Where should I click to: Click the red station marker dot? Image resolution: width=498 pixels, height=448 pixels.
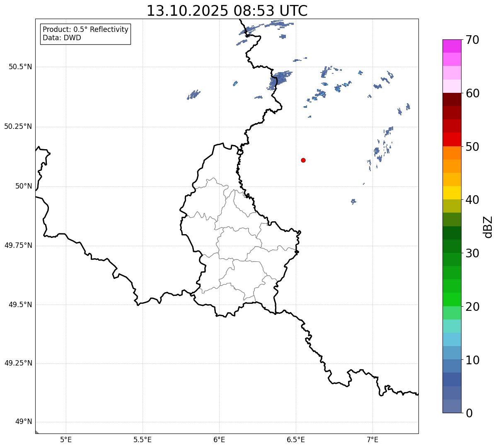(x=303, y=160)
